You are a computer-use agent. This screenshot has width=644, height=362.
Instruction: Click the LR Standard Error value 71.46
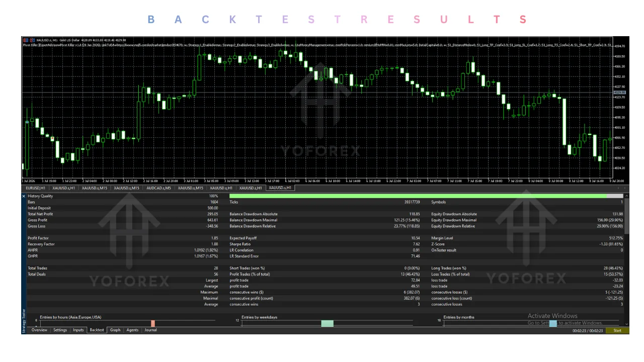[415, 256]
